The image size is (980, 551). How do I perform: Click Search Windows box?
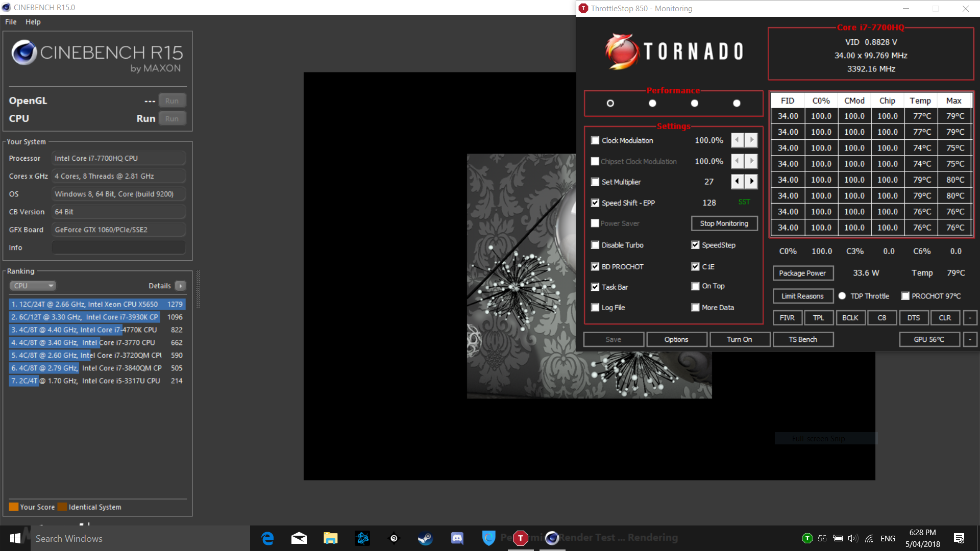click(x=140, y=538)
